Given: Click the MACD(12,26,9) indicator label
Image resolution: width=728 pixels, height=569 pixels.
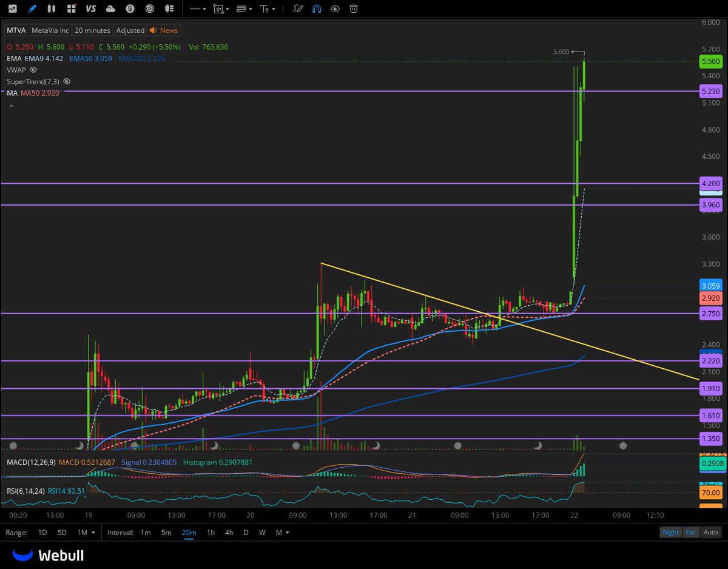Looking at the screenshot, I should (31, 462).
